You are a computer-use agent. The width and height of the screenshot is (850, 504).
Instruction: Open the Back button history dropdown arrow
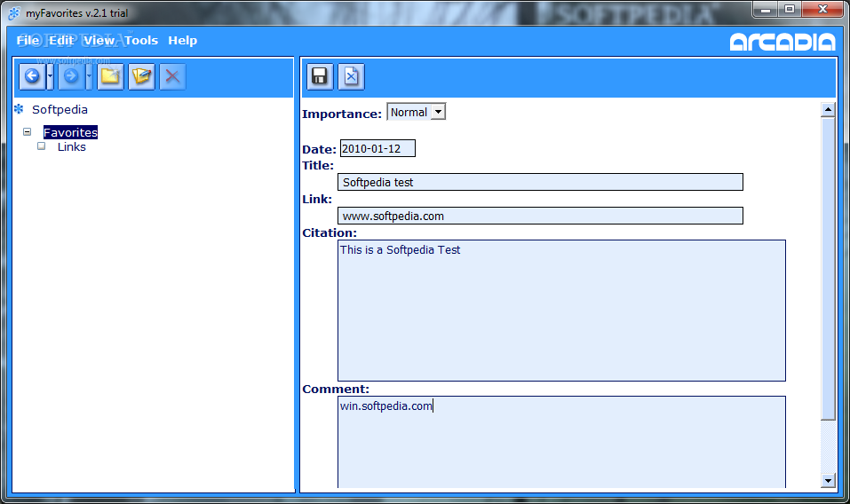point(50,76)
